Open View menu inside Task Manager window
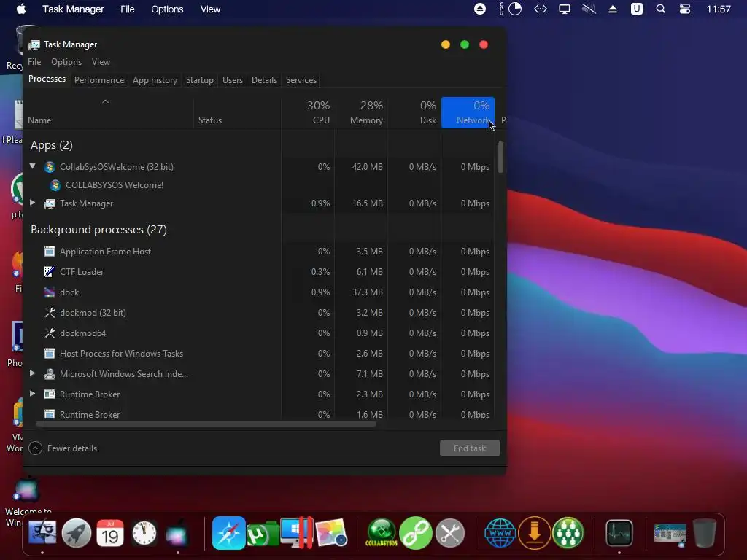 (101, 62)
